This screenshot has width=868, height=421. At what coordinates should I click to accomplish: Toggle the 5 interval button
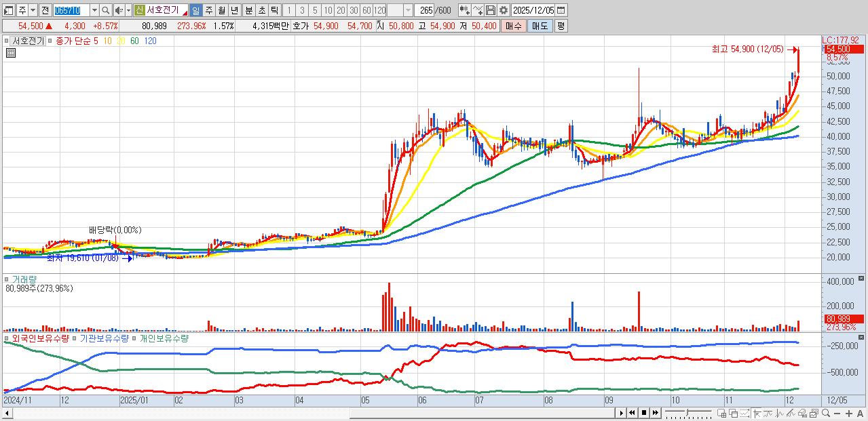(315, 10)
